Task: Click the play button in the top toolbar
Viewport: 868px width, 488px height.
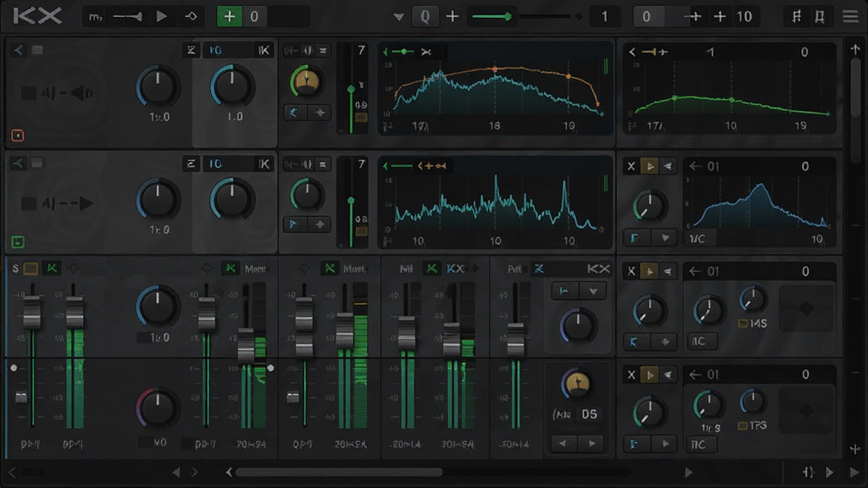Action: click(162, 17)
